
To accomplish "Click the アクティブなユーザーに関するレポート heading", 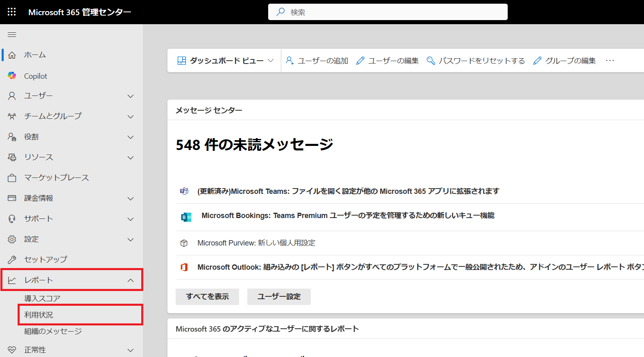I will coord(267,329).
